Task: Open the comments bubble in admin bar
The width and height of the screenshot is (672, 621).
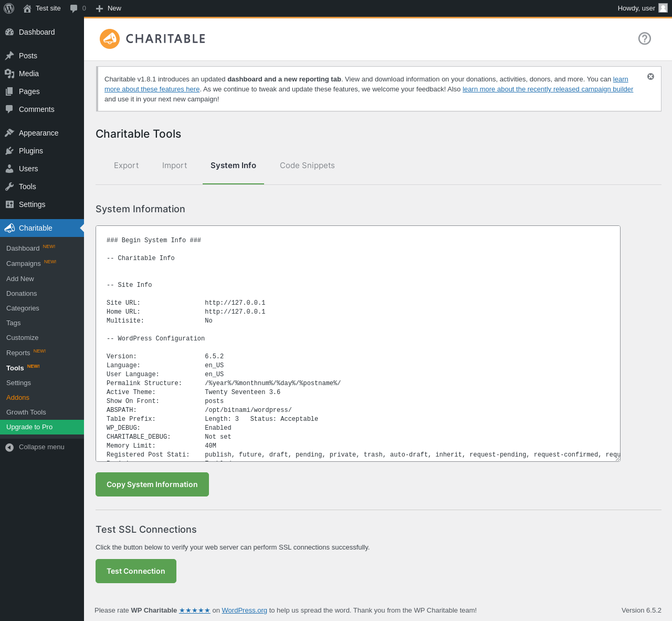Action: pos(74,8)
